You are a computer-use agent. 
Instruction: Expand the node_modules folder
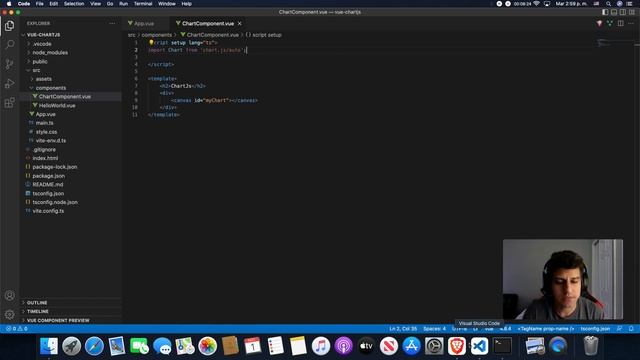[50, 53]
